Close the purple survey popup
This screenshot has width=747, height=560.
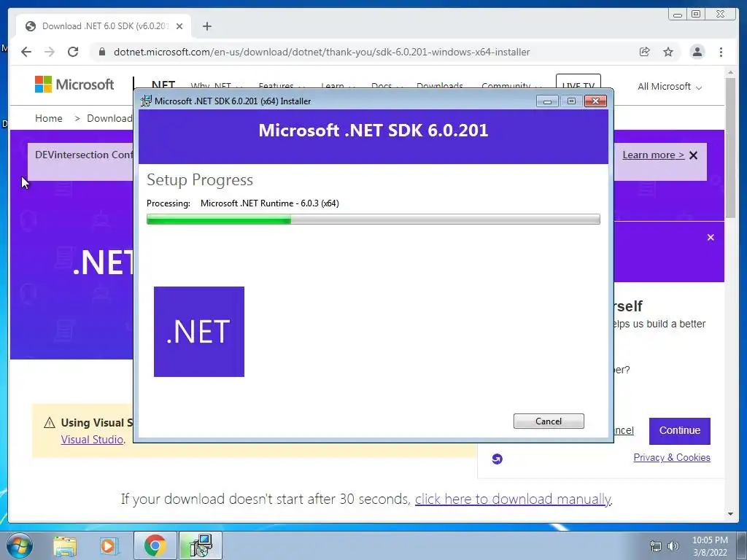(x=711, y=237)
